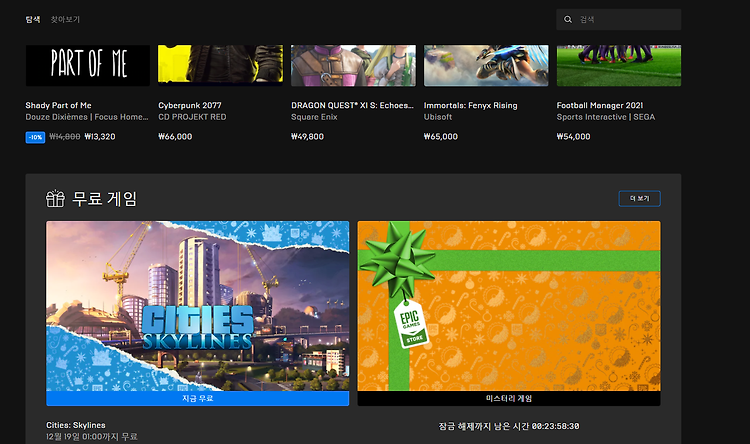750x444 pixels.
Task: Click the ₩49,800 price
Action: 308,137
